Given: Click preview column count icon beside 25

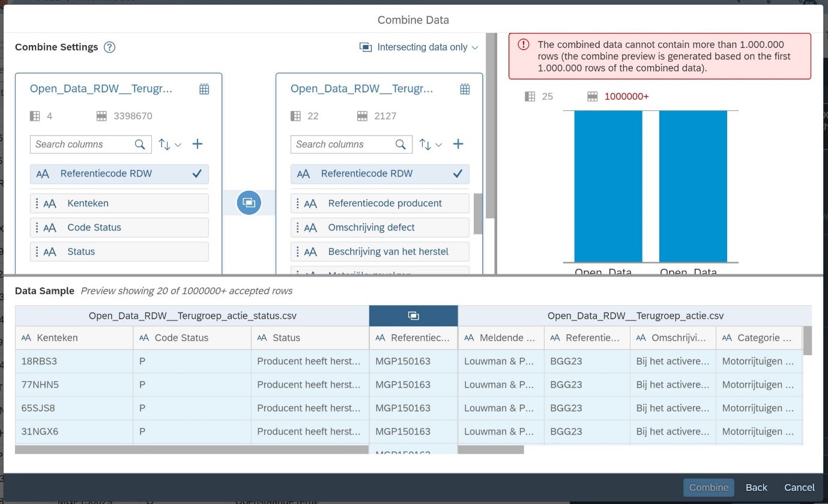Looking at the screenshot, I should click(530, 97).
